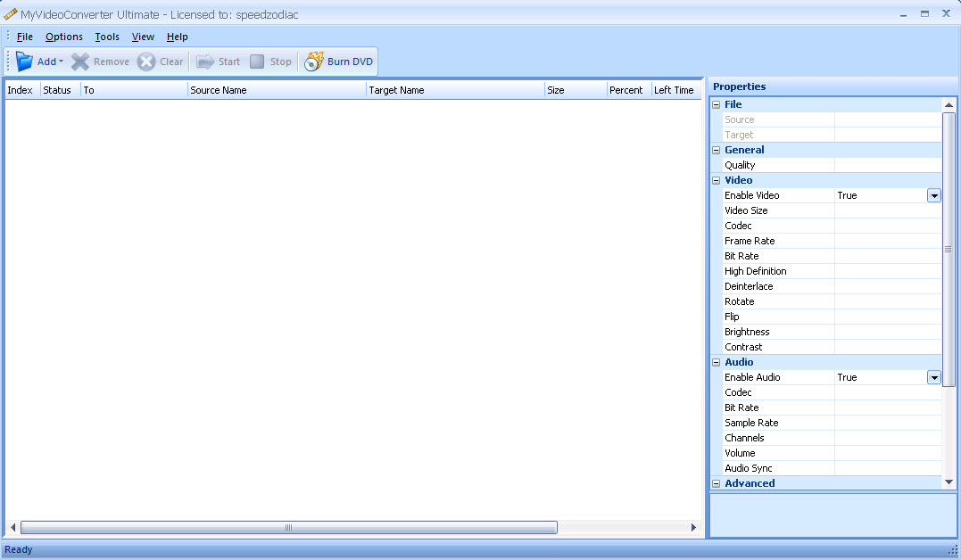
Task: Click the Left Time column header
Action: pos(676,90)
